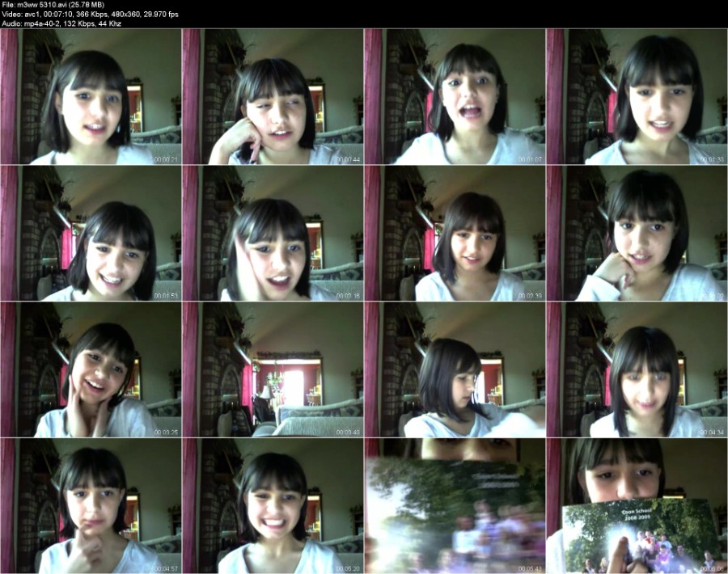Open the frame at timestamp 00:00:44
728x574 pixels.
[x=273, y=97]
